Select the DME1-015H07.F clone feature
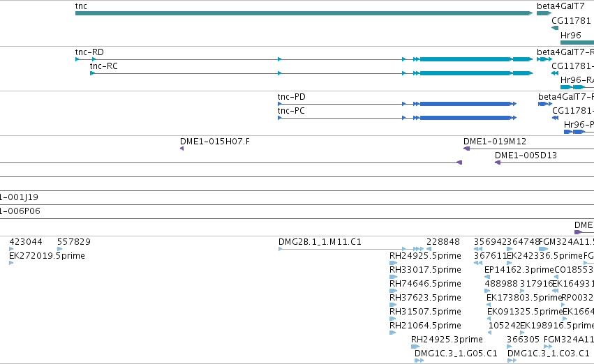Viewport: 594px width, 364px height. click(182, 149)
